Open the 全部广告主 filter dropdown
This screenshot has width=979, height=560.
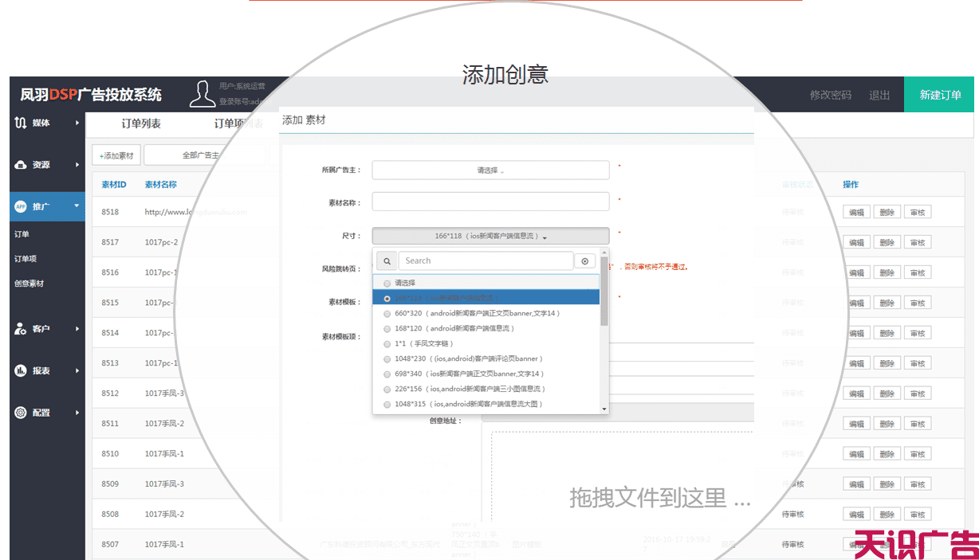pyautogui.click(x=205, y=155)
